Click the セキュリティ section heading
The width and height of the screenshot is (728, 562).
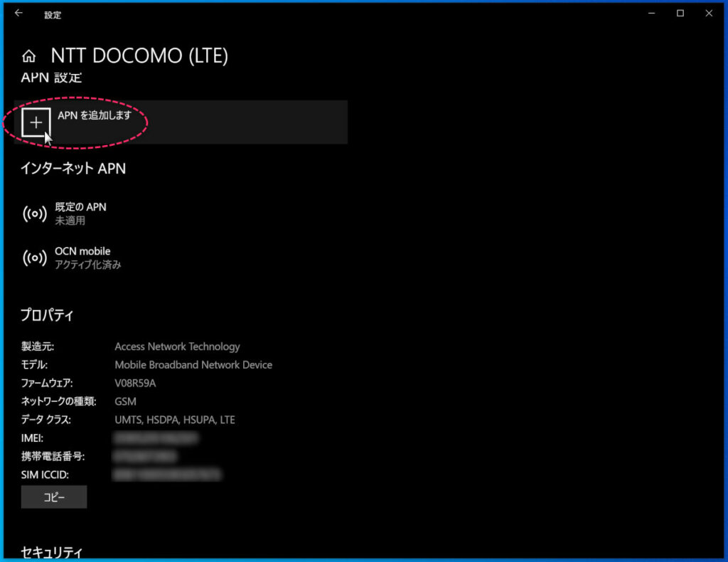pos(52,552)
